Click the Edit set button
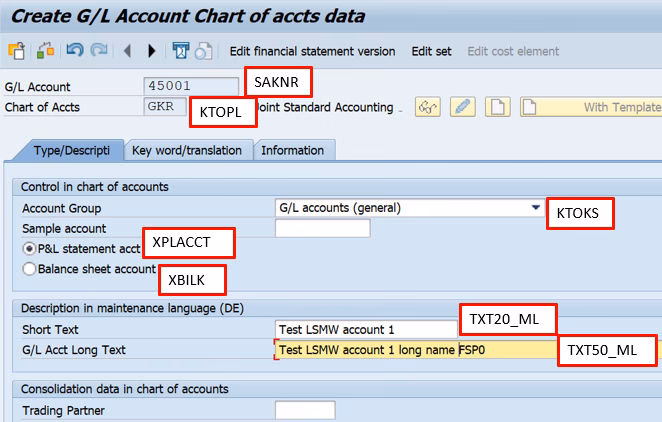 (431, 51)
